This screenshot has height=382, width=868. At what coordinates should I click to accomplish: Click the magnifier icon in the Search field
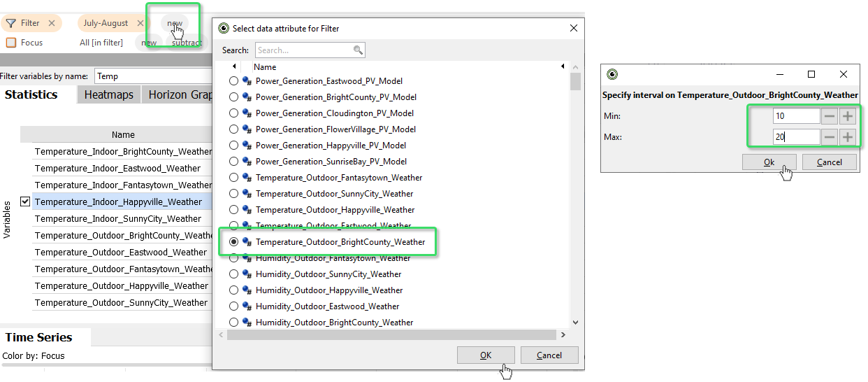click(x=358, y=50)
